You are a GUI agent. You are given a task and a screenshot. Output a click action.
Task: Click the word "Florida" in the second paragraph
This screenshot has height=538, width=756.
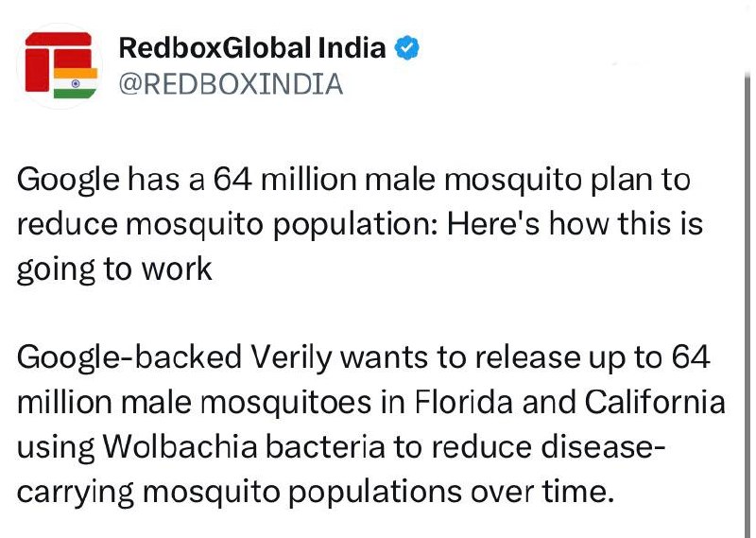point(463,403)
